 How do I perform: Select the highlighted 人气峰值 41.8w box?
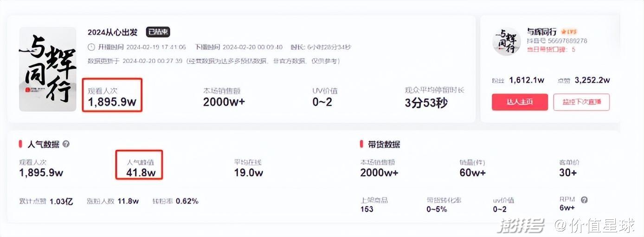point(139,165)
